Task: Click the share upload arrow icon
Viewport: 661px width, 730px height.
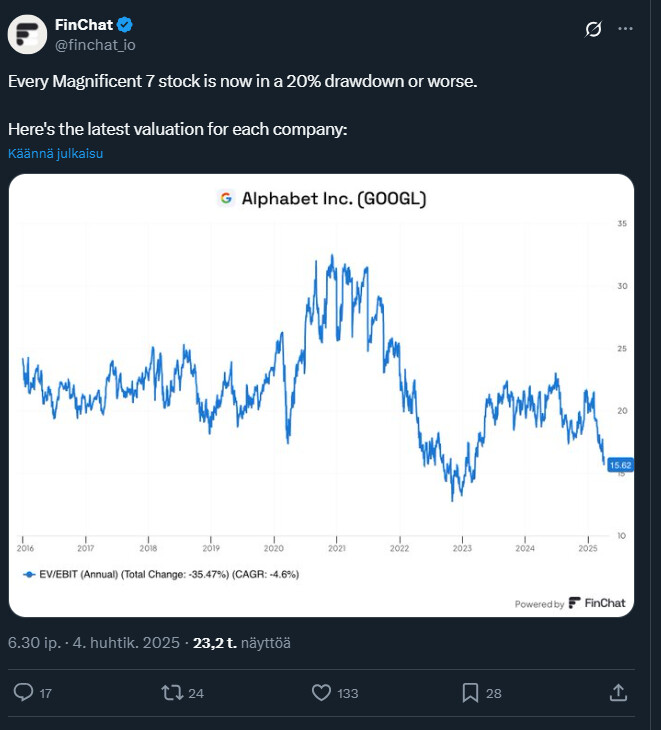Action: click(x=618, y=692)
